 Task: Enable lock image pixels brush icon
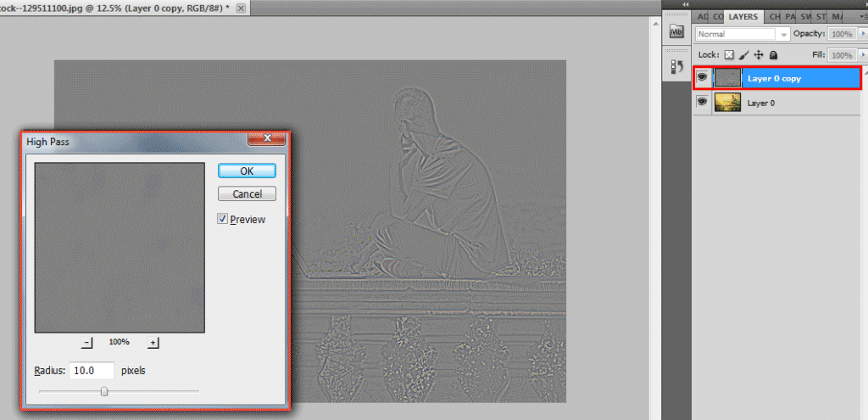click(x=744, y=55)
